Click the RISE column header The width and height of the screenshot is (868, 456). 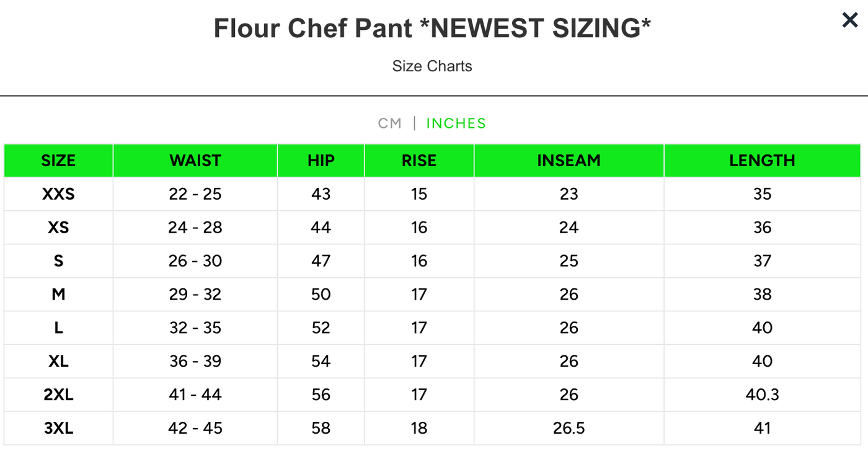tap(418, 160)
